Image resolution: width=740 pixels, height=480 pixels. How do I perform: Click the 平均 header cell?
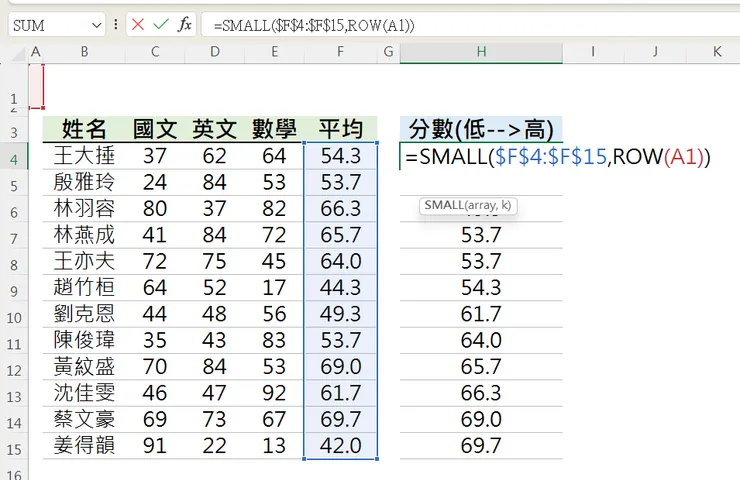340,129
